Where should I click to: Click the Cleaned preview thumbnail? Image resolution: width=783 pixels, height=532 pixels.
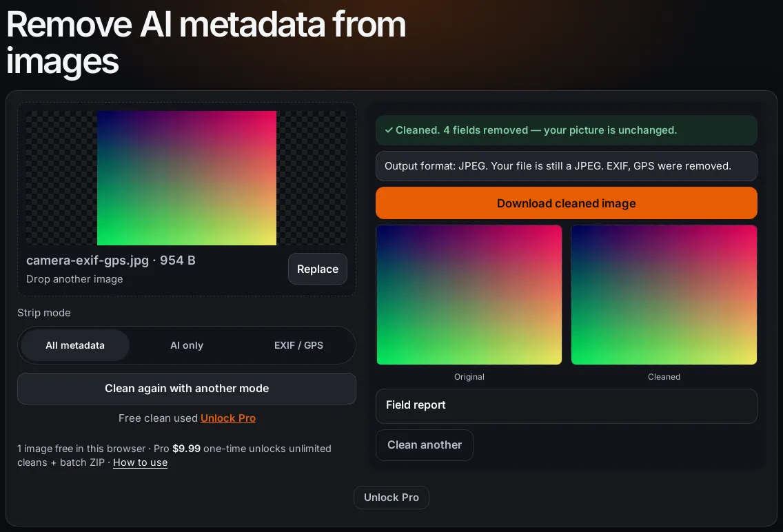click(x=664, y=295)
